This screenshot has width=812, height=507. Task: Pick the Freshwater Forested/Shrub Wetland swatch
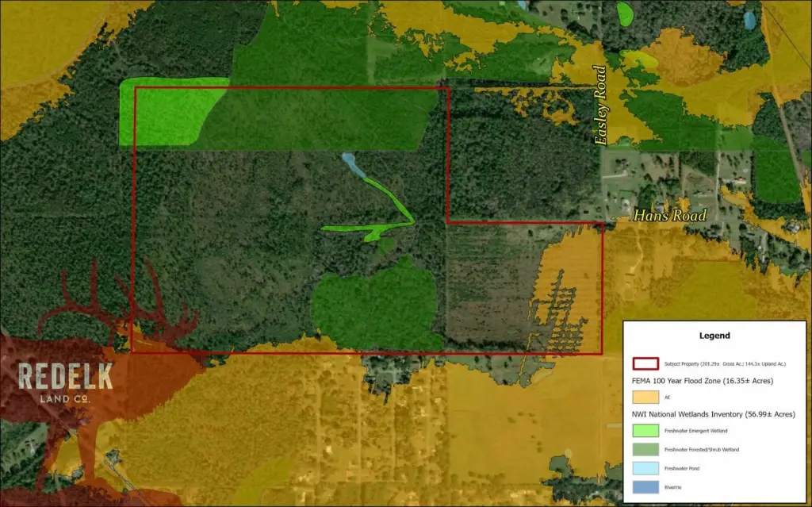tap(646, 450)
